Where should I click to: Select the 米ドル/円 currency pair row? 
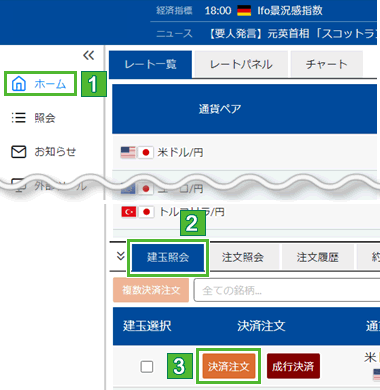coord(245,152)
